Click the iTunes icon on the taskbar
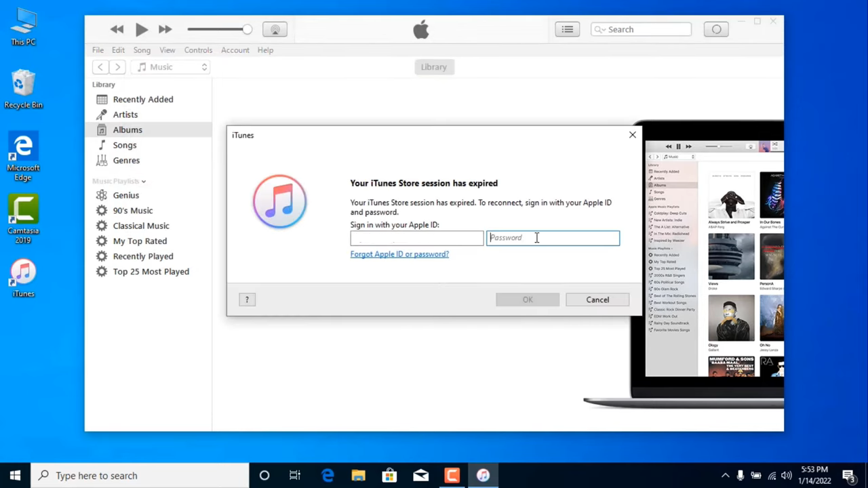 [x=483, y=475]
